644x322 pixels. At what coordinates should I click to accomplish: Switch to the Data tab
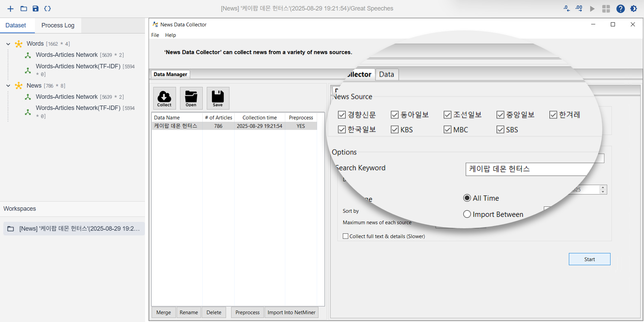(x=387, y=74)
